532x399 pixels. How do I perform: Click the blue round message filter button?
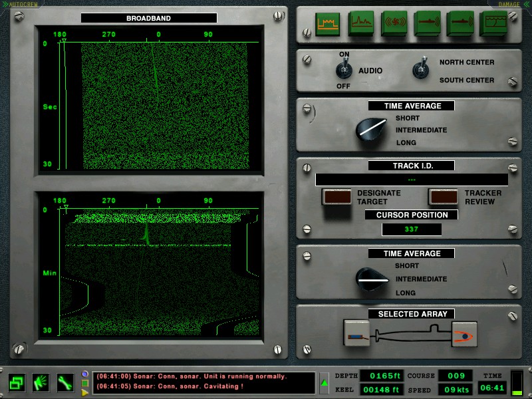click(x=85, y=374)
